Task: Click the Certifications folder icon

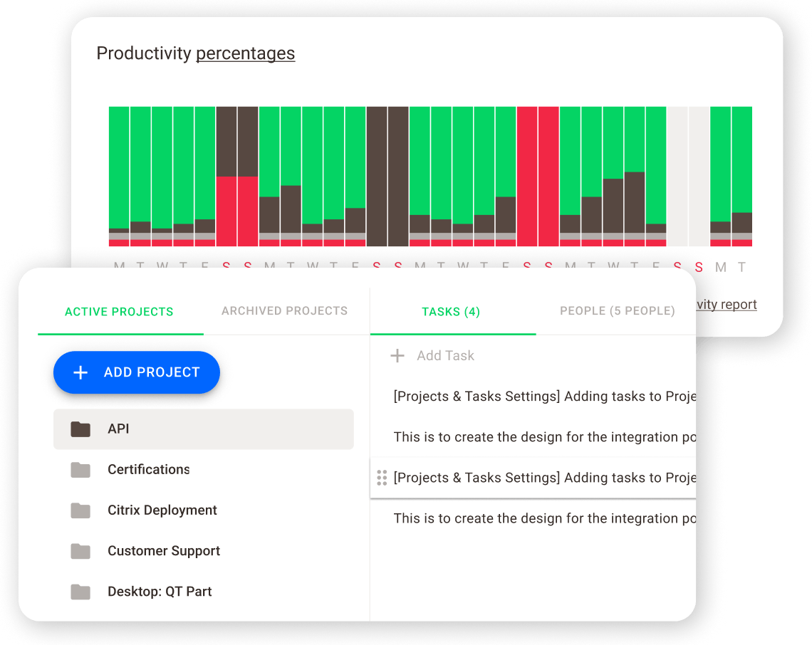Action: (x=80, y=470)
